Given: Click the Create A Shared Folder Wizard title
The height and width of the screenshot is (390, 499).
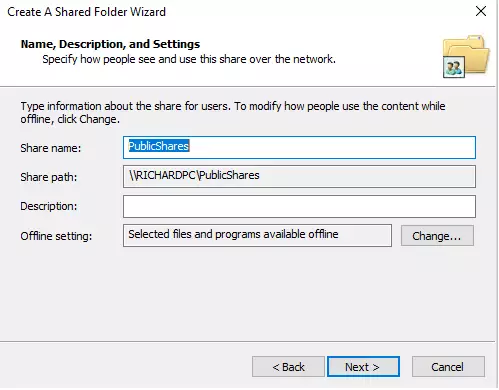Looking at the screenshot, I should coord(87,12).
